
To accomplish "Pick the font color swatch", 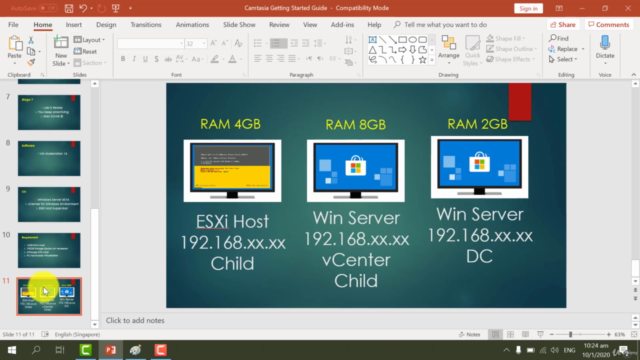I will point(232,59).
